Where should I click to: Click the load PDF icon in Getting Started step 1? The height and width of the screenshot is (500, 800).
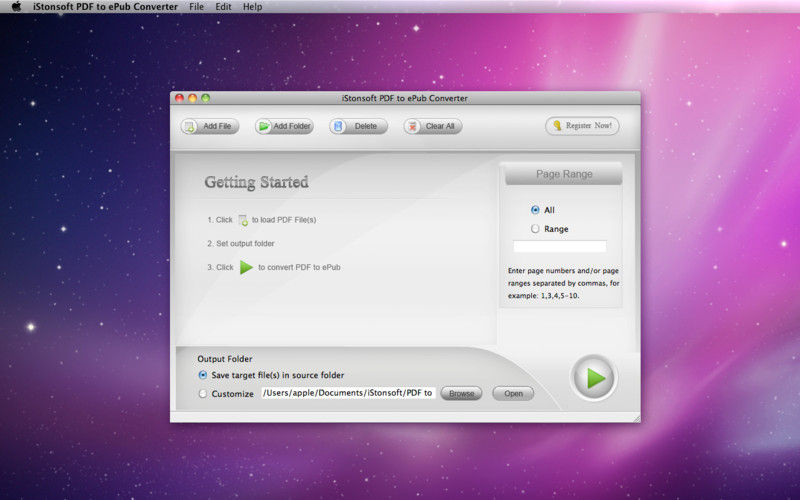click(x=243, y=220)
